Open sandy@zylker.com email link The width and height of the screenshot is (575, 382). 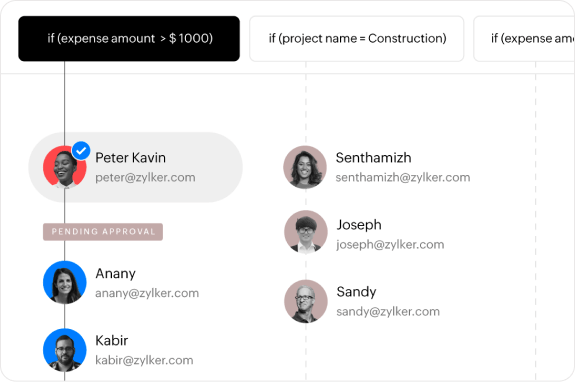(x=388, y=312)
